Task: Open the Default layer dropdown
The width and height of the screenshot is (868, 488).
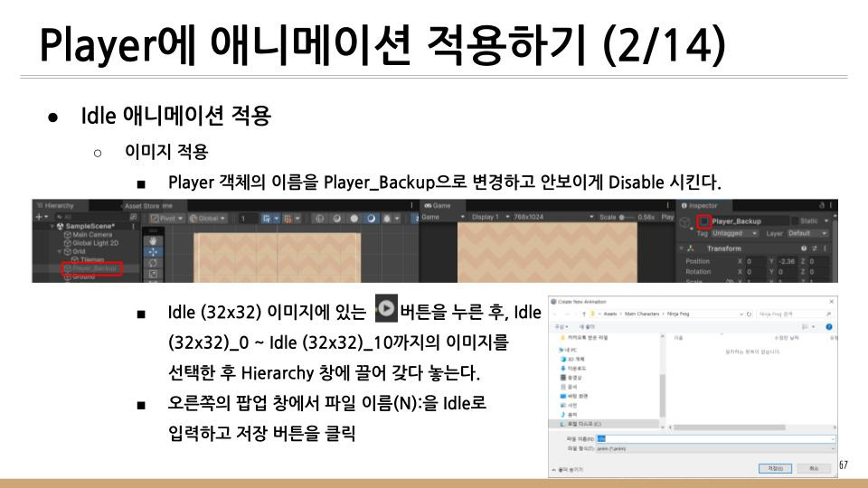Action: (x=808, y=233)
